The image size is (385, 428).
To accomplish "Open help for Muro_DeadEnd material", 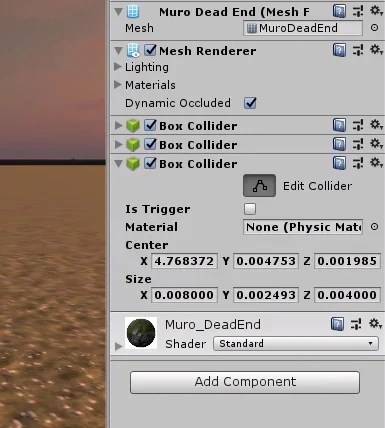I will point(337,324).
